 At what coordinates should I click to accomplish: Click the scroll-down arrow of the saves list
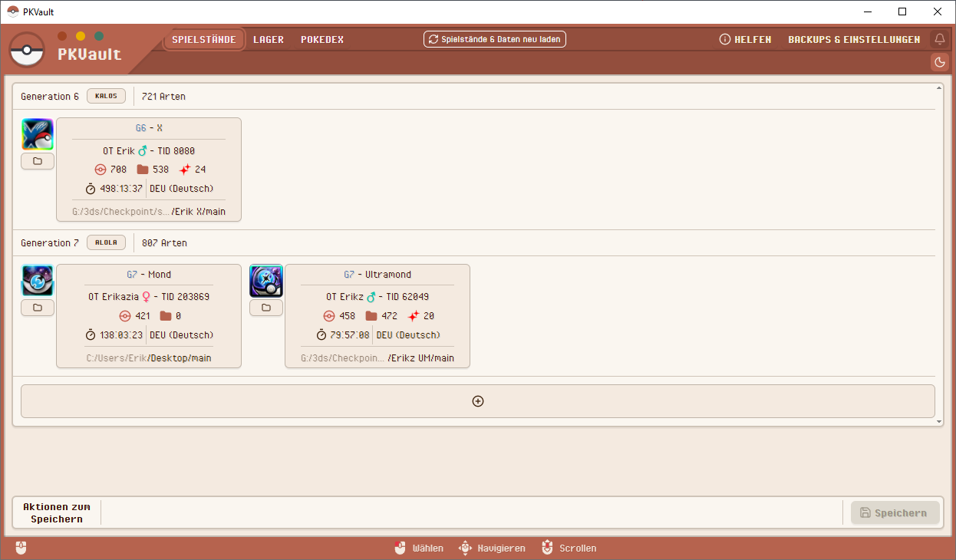(x=939, y=422)
